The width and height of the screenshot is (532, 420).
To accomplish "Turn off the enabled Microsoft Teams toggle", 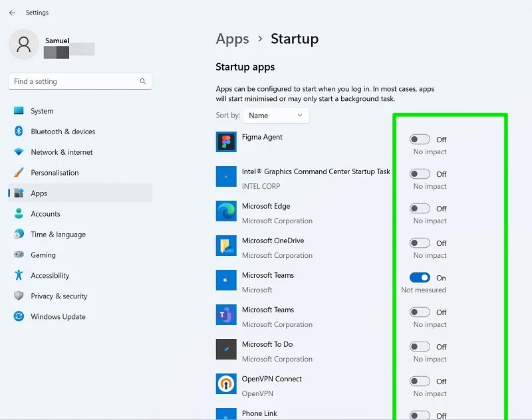I will pos(420,278).
